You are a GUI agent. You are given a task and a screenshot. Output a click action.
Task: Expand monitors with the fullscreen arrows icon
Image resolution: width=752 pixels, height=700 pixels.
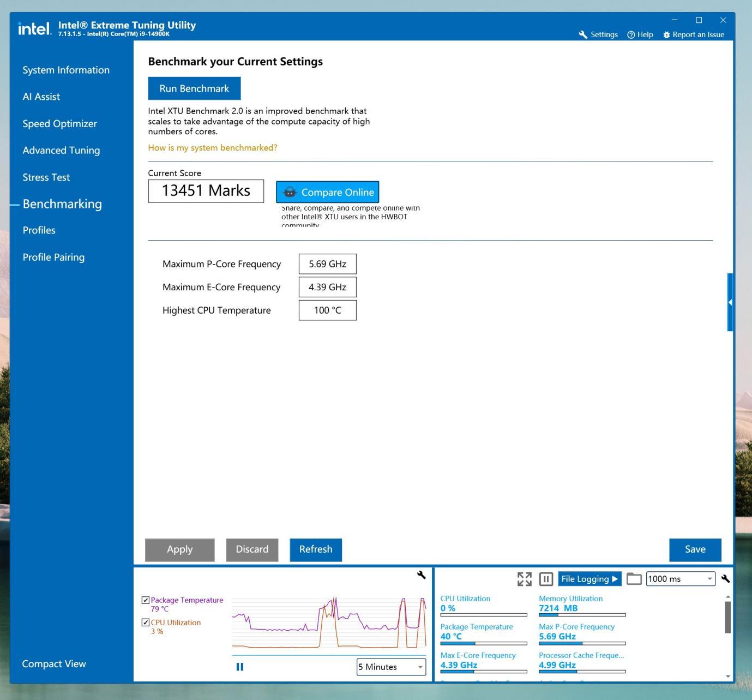click(x=525, y=579)
